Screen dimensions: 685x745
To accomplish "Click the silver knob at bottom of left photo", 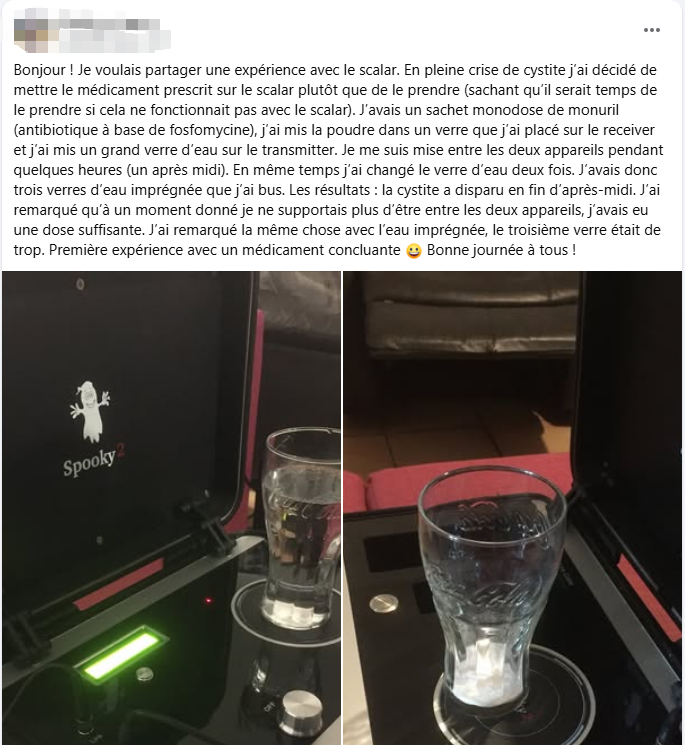I will pos(300,711).
